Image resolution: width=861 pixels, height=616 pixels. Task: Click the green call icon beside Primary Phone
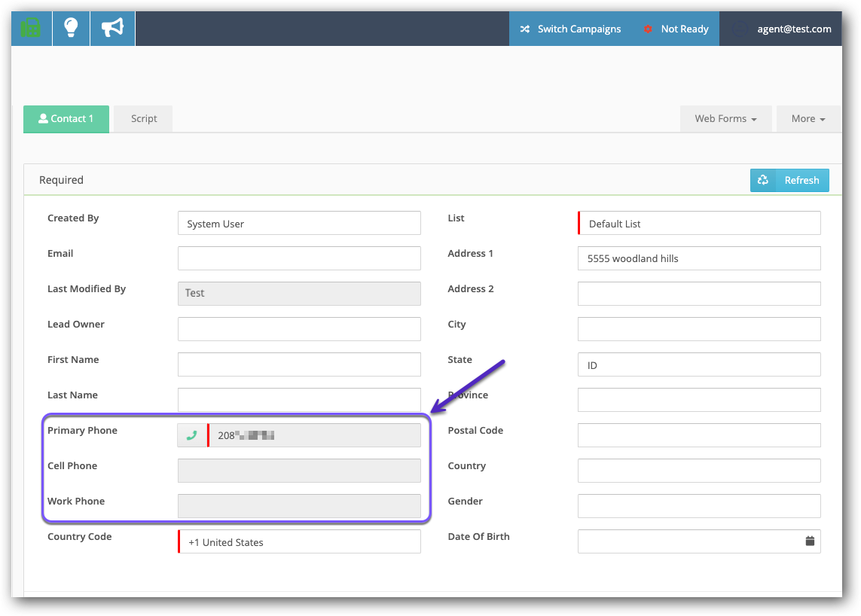(192, 435)
